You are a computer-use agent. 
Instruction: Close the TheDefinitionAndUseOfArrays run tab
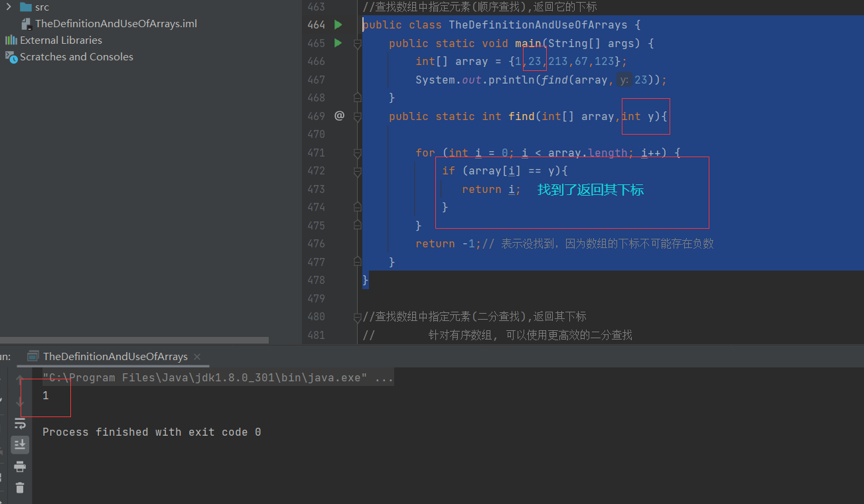pos(197,357)
